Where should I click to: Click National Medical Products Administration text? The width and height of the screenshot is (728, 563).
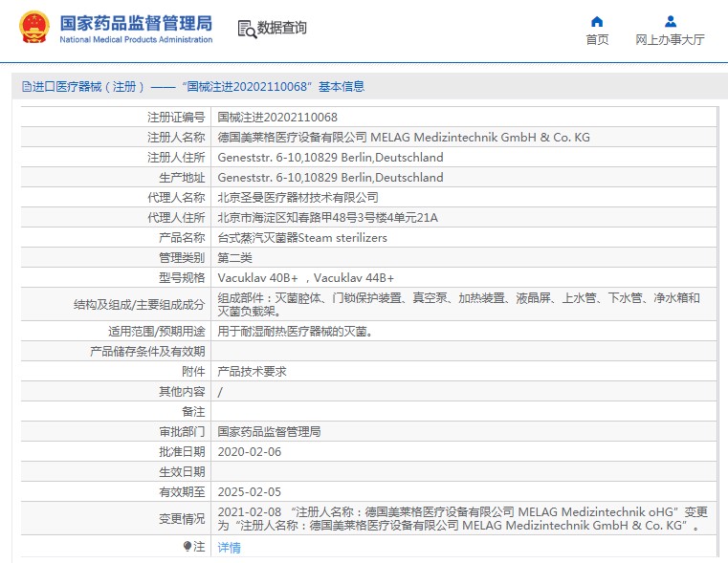point(136,40)
